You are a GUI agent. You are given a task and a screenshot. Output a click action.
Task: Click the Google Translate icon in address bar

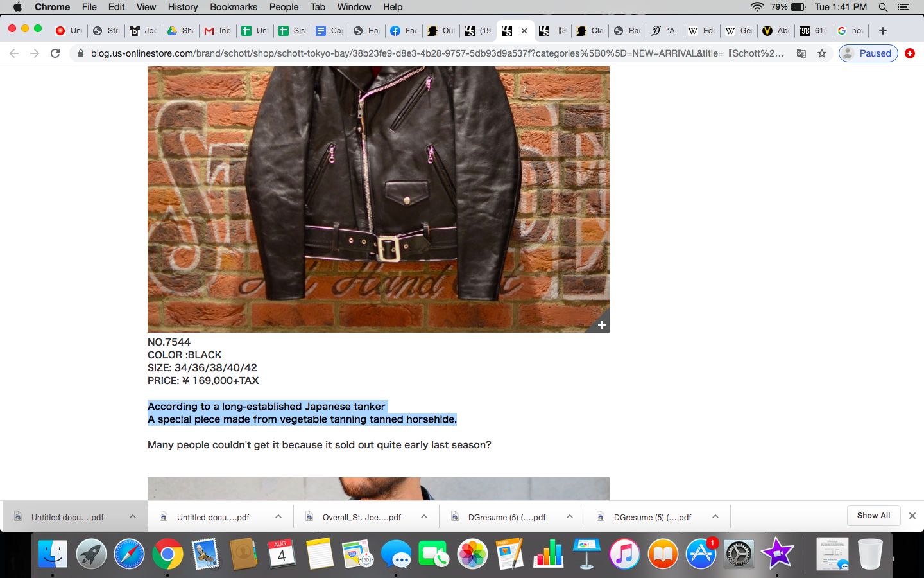[801, 53]
